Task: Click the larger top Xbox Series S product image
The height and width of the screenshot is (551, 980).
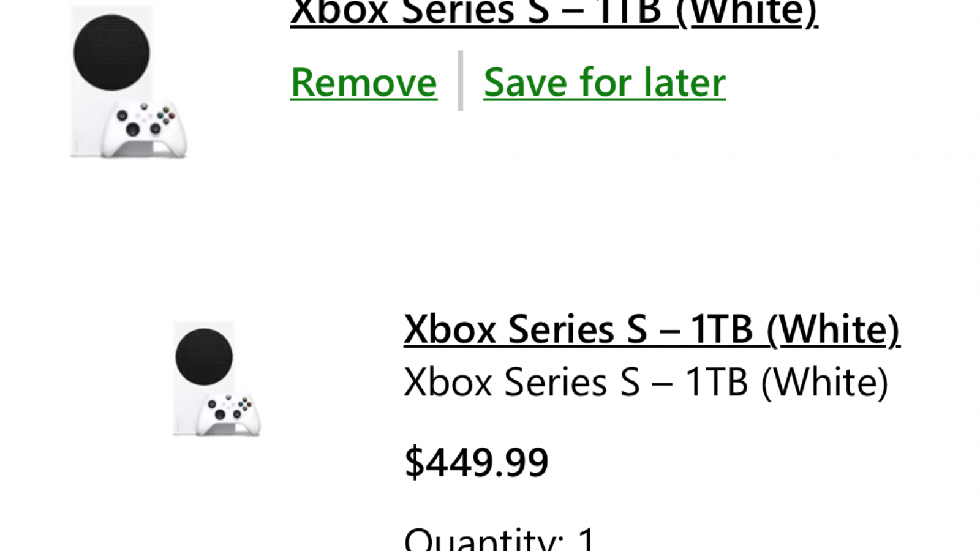Action: coord(128,82)
